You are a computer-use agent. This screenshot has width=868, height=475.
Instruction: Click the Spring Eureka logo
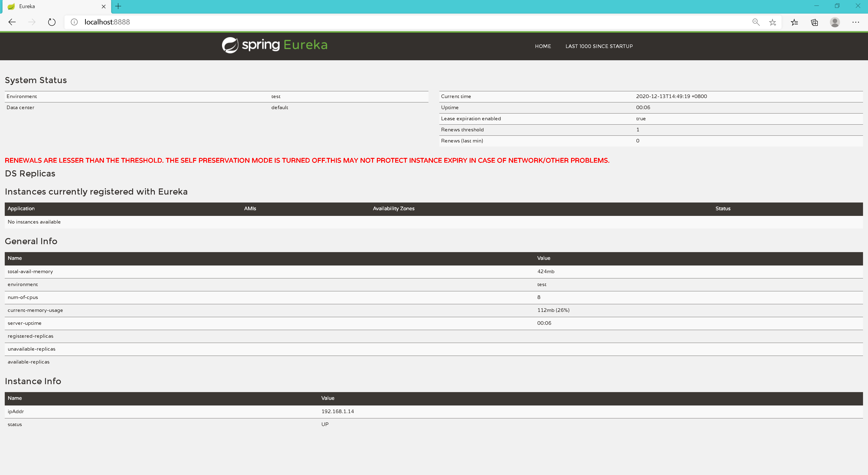pyautogui.click(x=275, y=45)
